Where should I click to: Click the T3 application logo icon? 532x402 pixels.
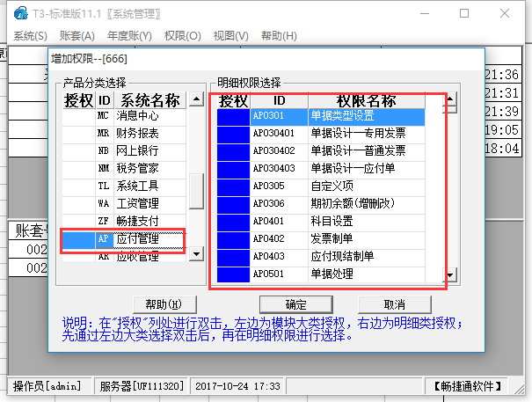(x=21, y=13)
